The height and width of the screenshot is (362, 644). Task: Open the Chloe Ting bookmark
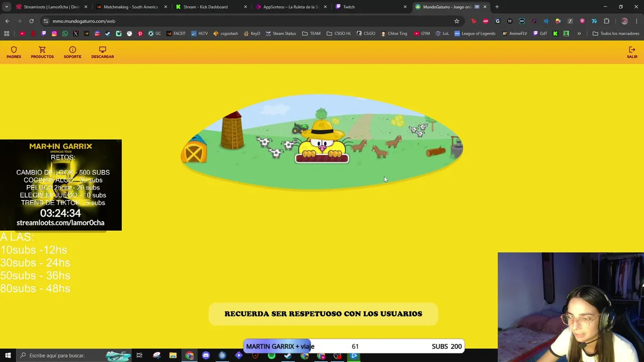393,34
